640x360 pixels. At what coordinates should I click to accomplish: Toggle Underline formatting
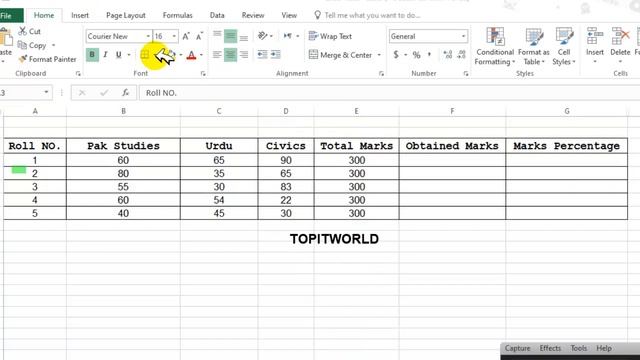(x=118, y=55)
